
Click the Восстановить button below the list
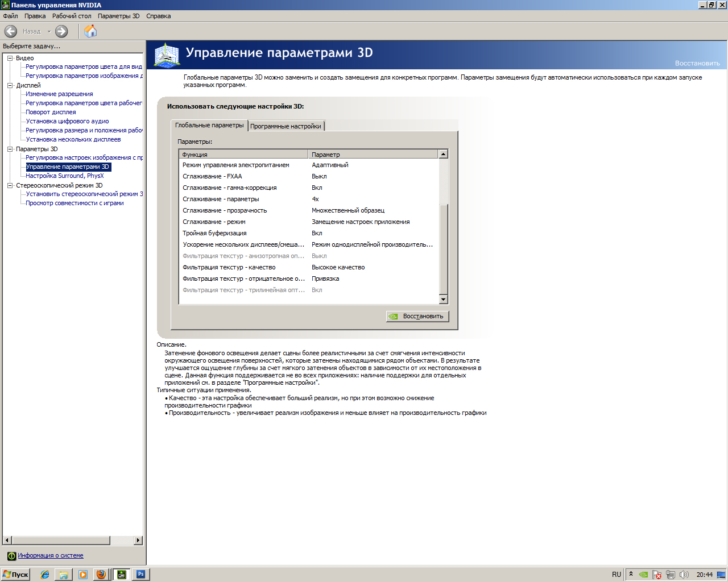click(x=417, y=316)
